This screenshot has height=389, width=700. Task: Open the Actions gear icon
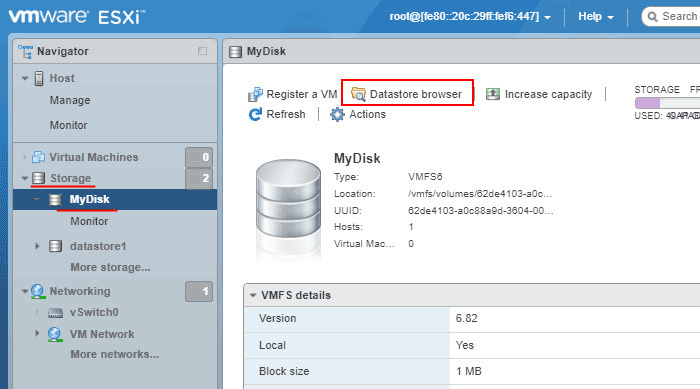point(337,114)
